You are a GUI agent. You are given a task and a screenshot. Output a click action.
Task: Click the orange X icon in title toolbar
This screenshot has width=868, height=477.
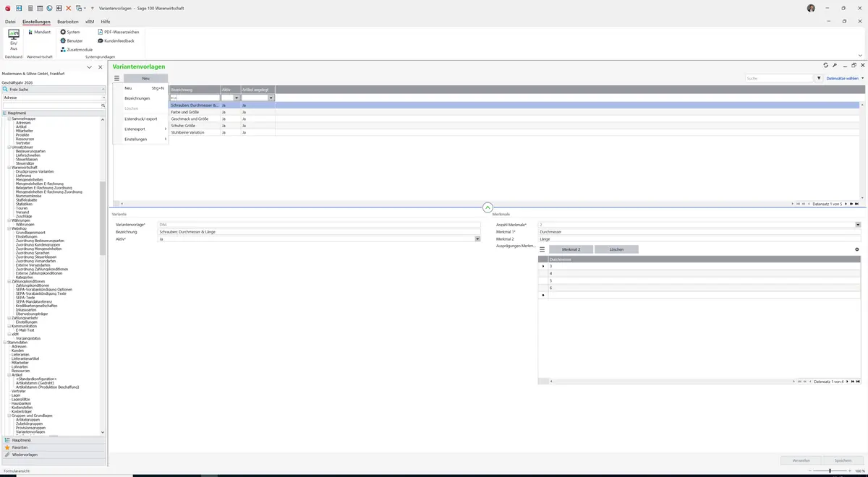(69, 8)
